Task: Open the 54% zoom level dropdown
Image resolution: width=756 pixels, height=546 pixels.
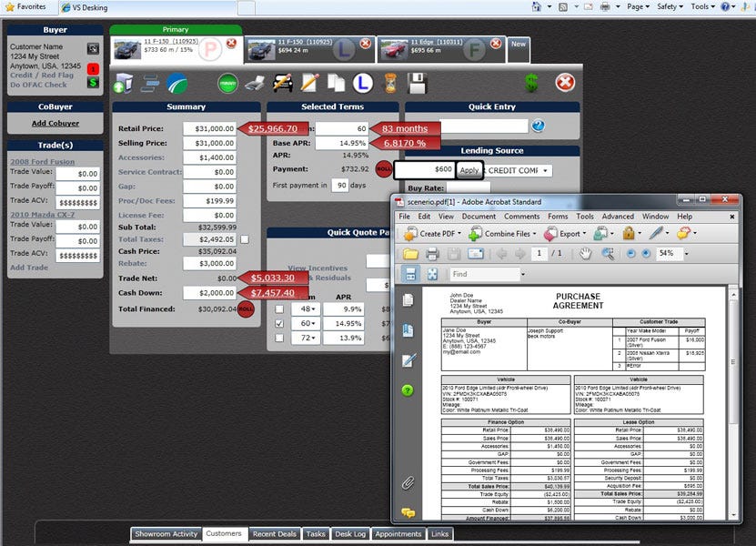Action: click(687, 254)
